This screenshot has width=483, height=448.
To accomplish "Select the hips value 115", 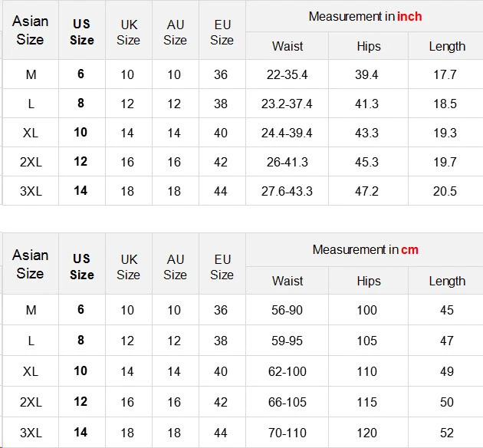I will click(x=367, y=402).
